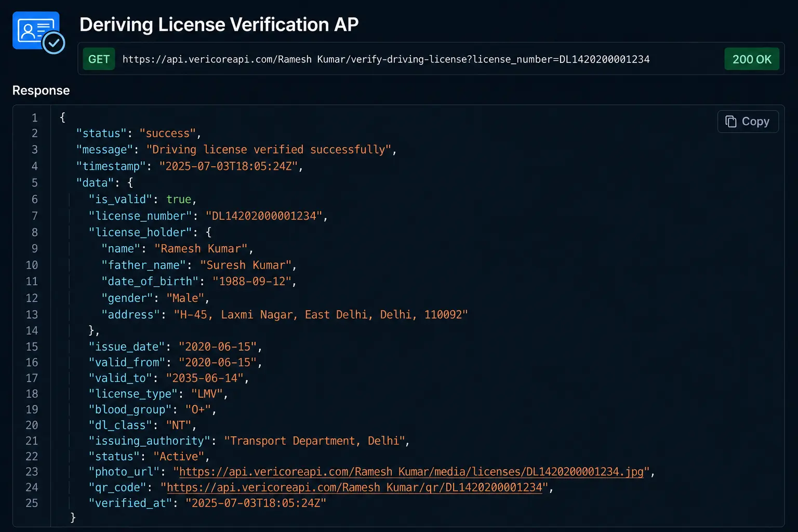Open the photo_url link ending in .jpg
Screen dimensions: 798x532
click(411, 472)
